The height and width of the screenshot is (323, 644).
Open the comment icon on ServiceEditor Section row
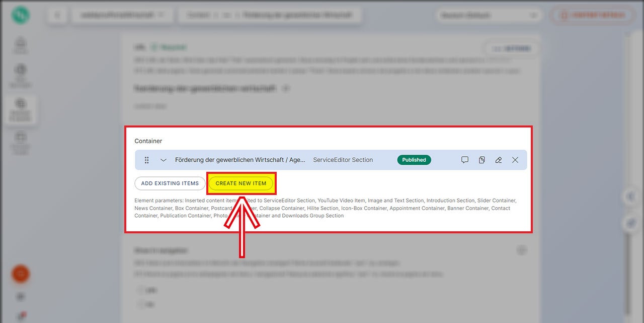465,160
